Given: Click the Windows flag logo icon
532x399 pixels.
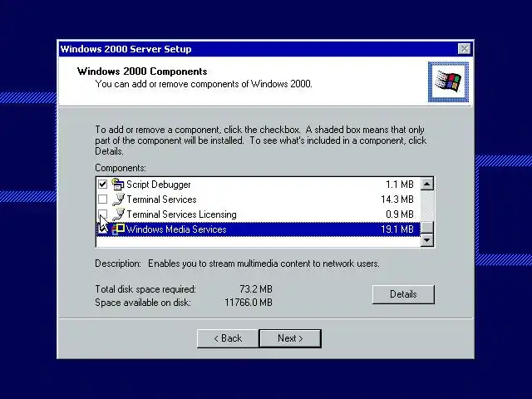Looking at the screenshot, I should click(x=448, y=81).
